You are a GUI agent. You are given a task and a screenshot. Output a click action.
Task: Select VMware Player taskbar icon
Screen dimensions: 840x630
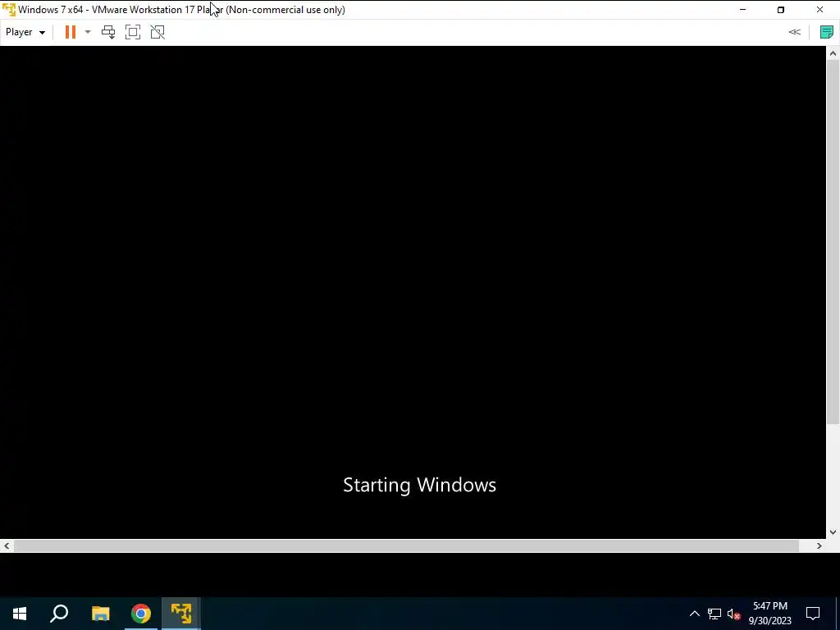[x=181, y=614]
